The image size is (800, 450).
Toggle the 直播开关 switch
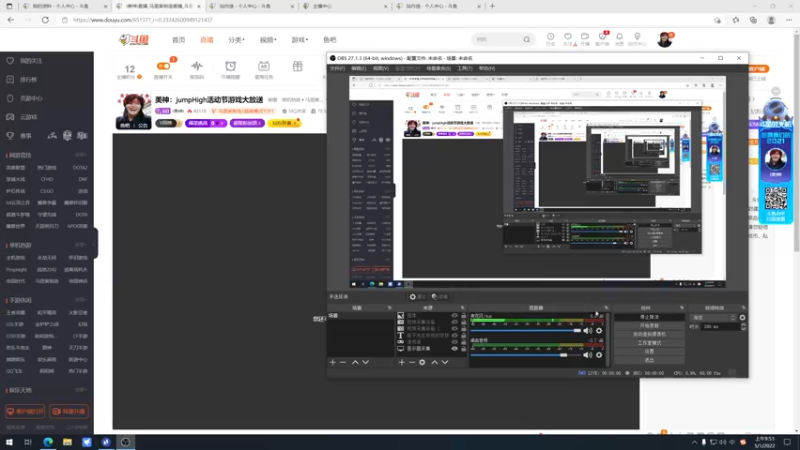163,66
